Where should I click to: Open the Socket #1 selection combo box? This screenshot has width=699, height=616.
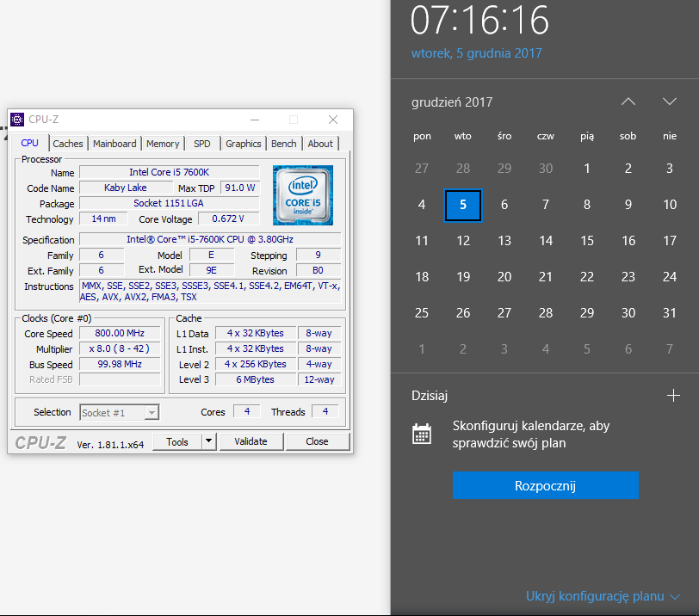click(120, 412)
